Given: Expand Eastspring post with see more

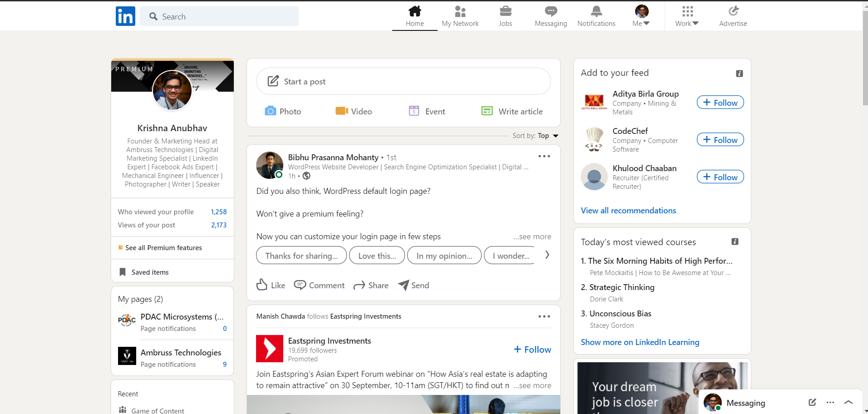Looking at the screenshot, I should (x=533, y=385).
